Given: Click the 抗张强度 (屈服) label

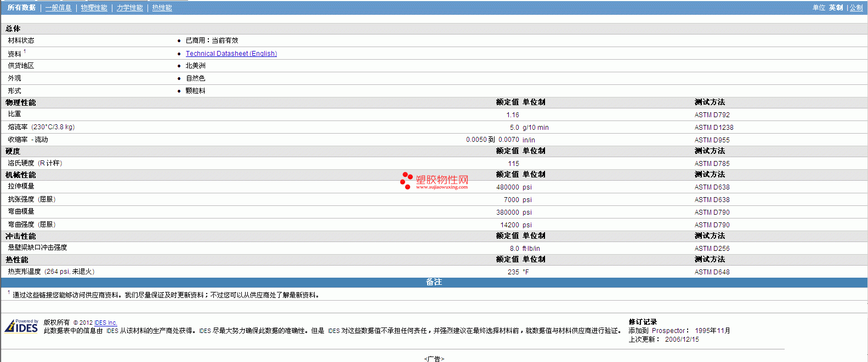Looking at the screenshot, I should point(32,199).
